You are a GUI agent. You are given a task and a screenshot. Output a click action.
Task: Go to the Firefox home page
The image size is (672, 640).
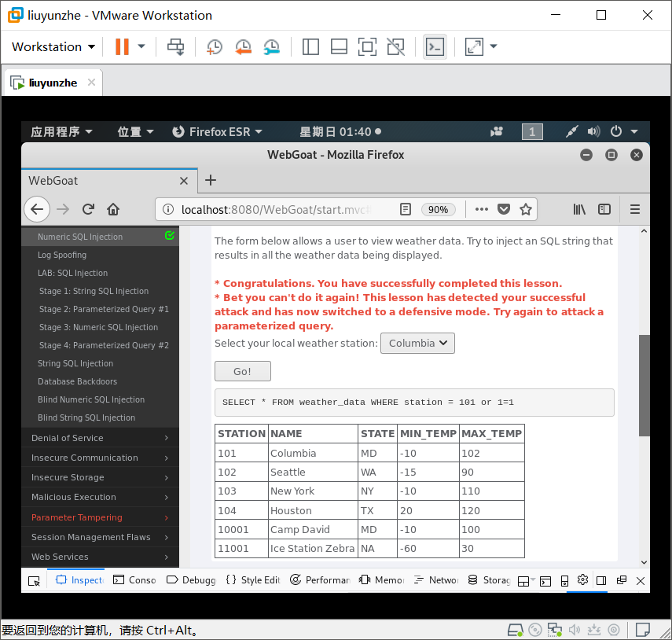click(x=113, y=209)
